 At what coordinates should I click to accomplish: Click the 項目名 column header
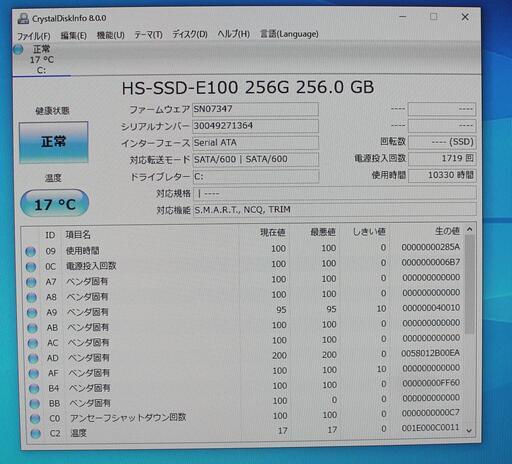pos(78,235)
